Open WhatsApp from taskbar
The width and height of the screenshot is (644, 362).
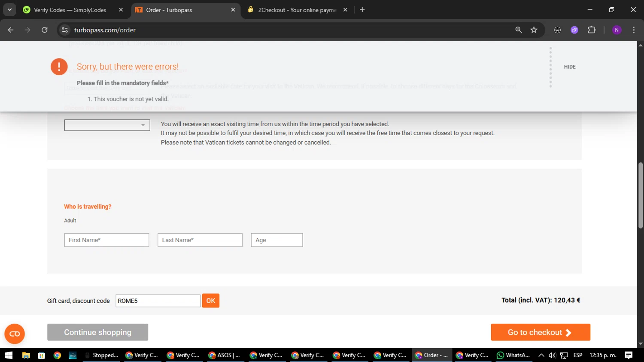(513, 355)
